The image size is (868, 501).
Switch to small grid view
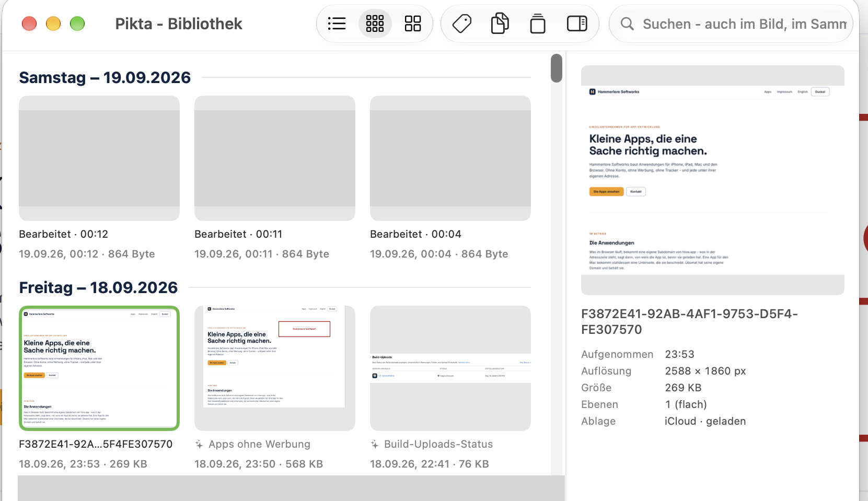[x=375, y=24]
